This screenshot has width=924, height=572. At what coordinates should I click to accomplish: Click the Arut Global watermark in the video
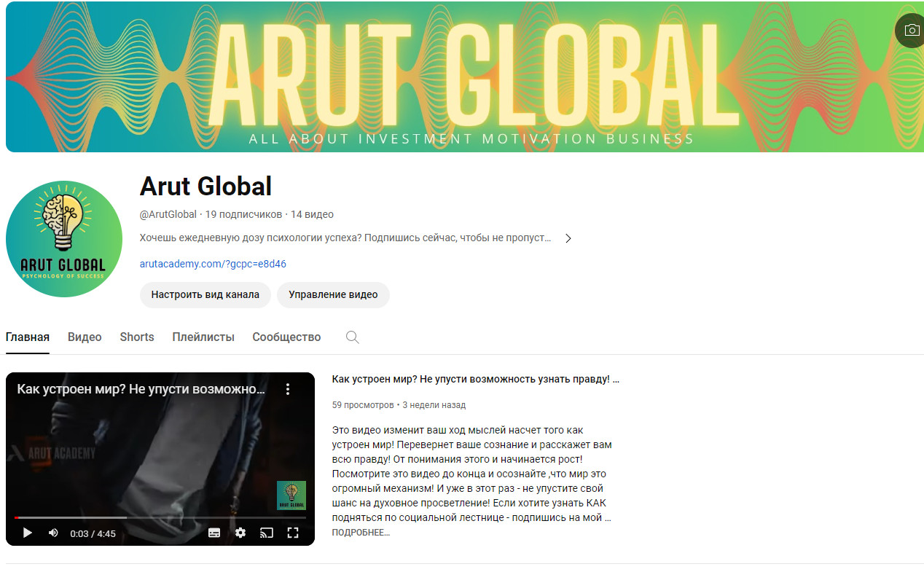pos(291,495)
